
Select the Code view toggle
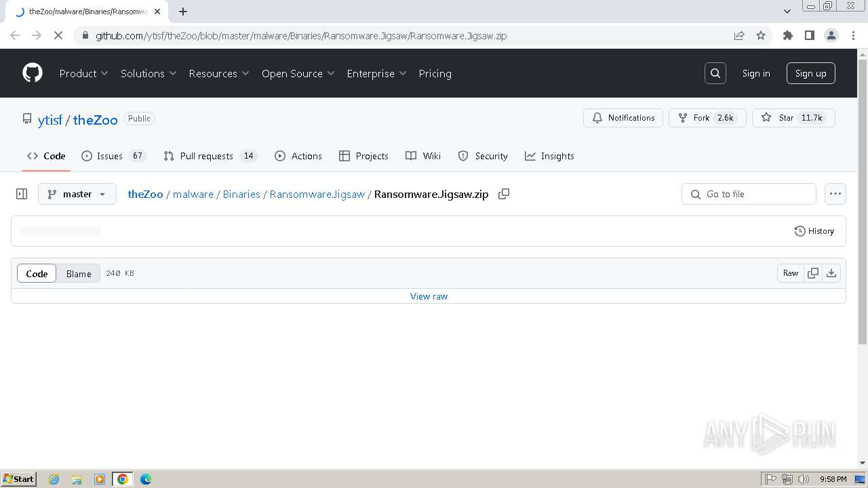click(37, 274)
